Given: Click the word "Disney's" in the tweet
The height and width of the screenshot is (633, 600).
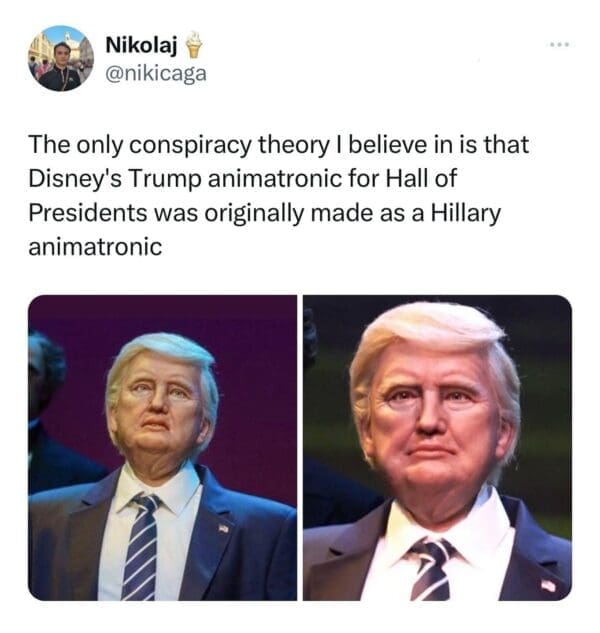Looking at the screenshot, I should tap(75, 179).
